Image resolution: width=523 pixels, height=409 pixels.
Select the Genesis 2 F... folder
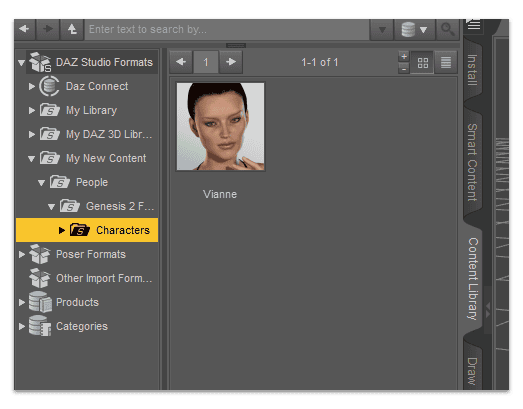(120, 207)
